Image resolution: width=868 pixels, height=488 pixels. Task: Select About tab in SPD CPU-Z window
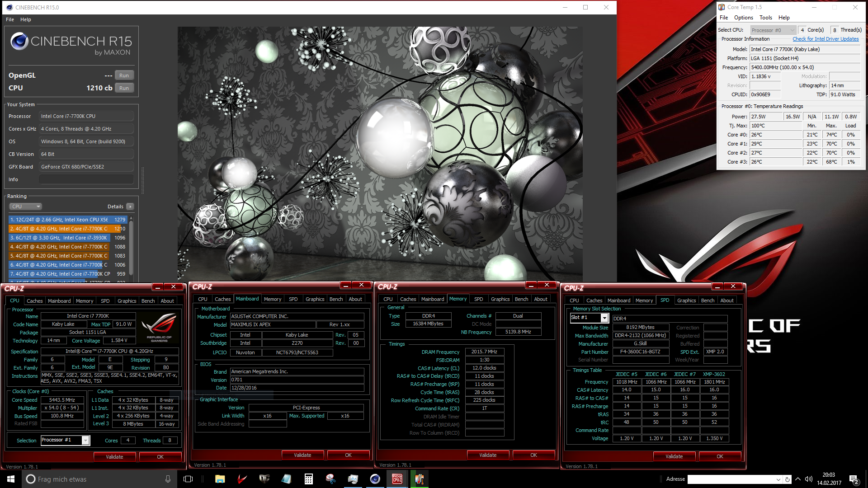click(x=727, y=300)
